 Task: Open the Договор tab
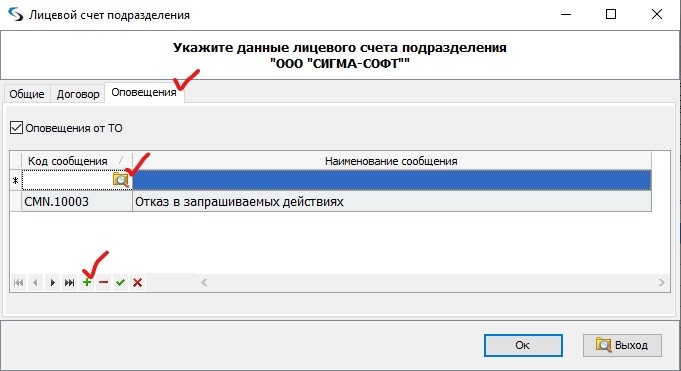[x=78, y=94]
